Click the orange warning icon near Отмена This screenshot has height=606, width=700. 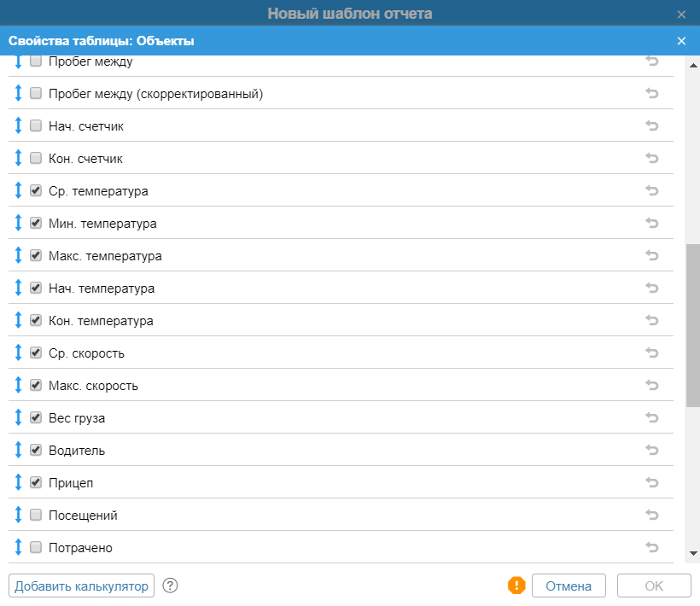[x=516, y=586]
